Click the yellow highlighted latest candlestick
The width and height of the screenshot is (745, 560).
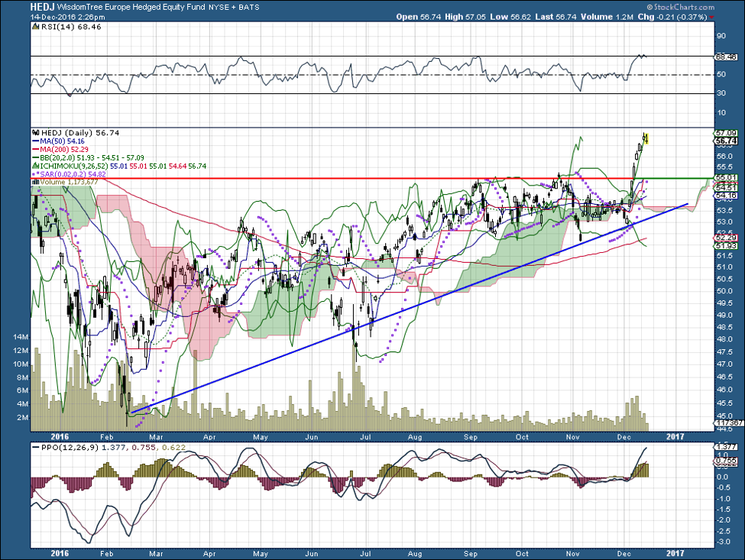click(x=645, y=138)
